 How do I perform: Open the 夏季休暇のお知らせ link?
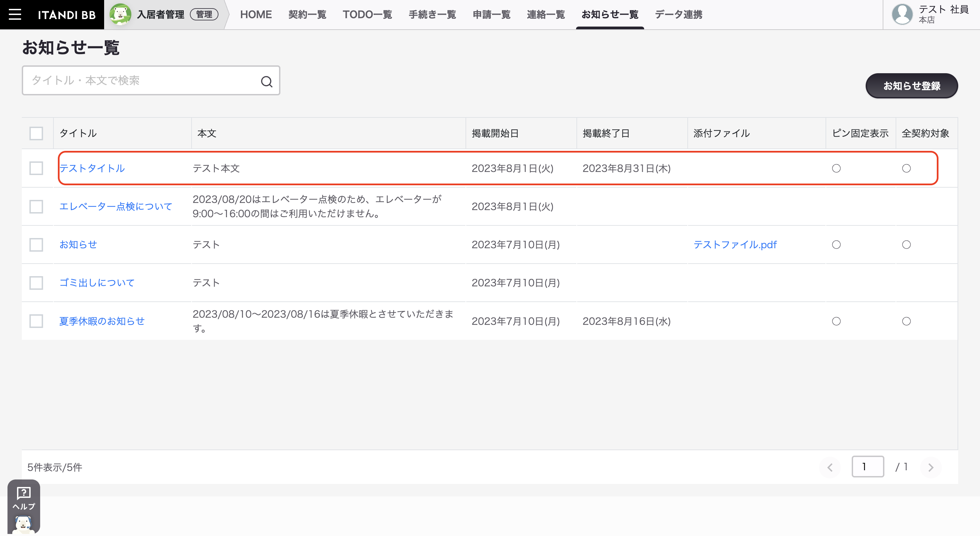tap(102, 321)
